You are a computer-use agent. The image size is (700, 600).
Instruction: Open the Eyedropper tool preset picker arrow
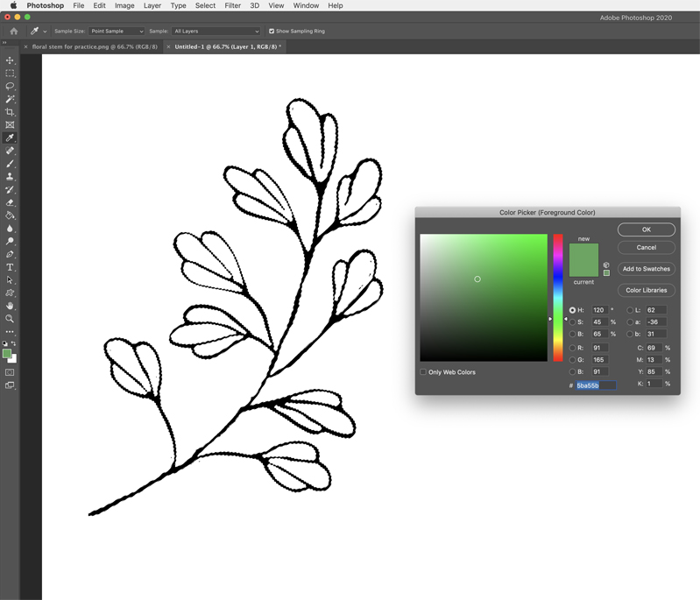(x=45, y=32)
